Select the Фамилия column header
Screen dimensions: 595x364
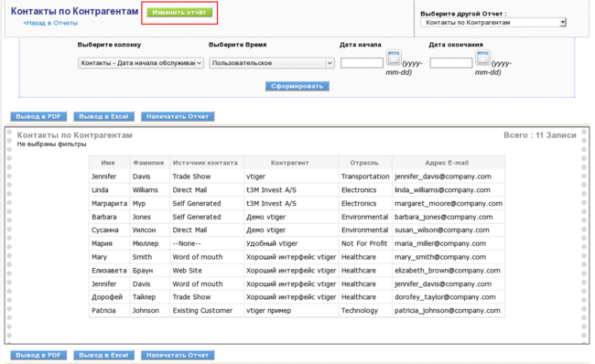tap(148, 163)
